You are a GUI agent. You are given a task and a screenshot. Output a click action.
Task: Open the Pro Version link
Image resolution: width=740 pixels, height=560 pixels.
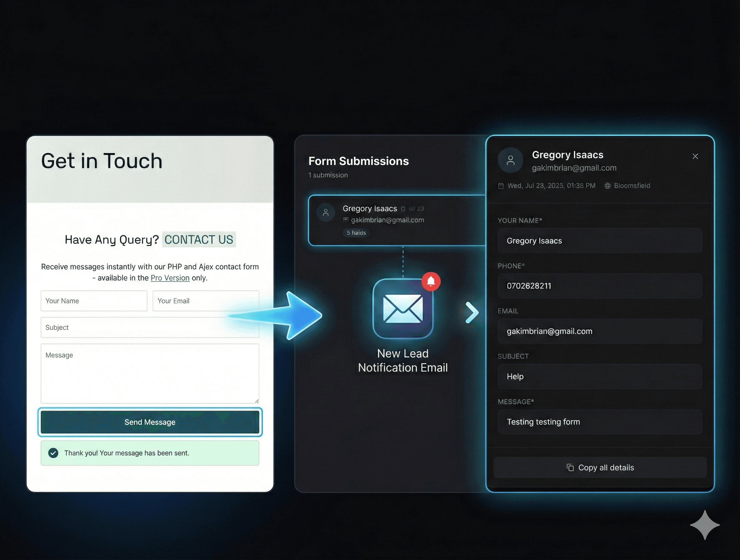(x=170, y=278)
